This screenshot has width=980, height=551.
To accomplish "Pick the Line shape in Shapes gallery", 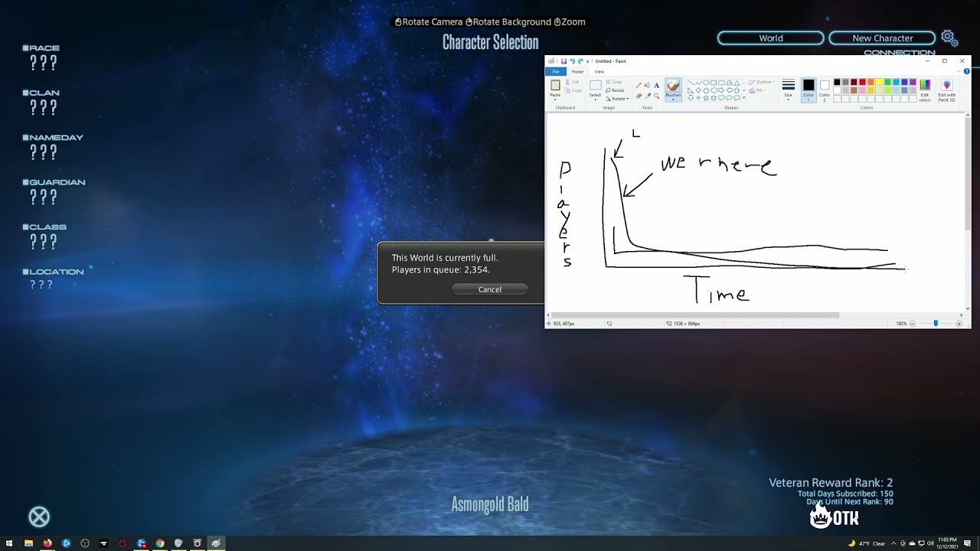I will point(691,83).
